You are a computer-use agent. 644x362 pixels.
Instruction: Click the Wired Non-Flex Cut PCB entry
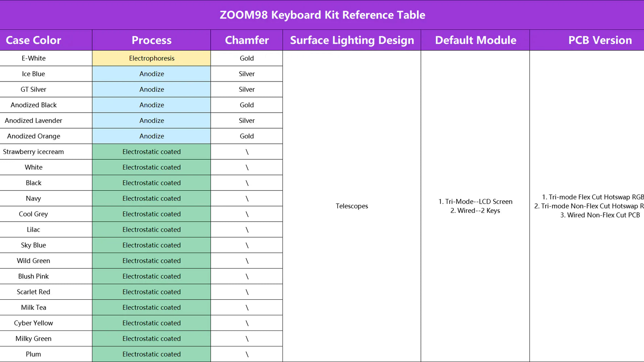click(x=603, y=215)
